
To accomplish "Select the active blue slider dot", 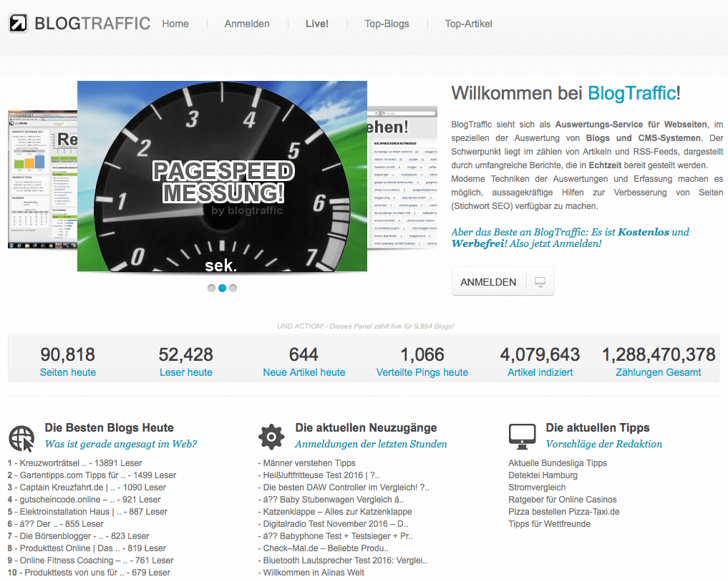I will point(223,288).
